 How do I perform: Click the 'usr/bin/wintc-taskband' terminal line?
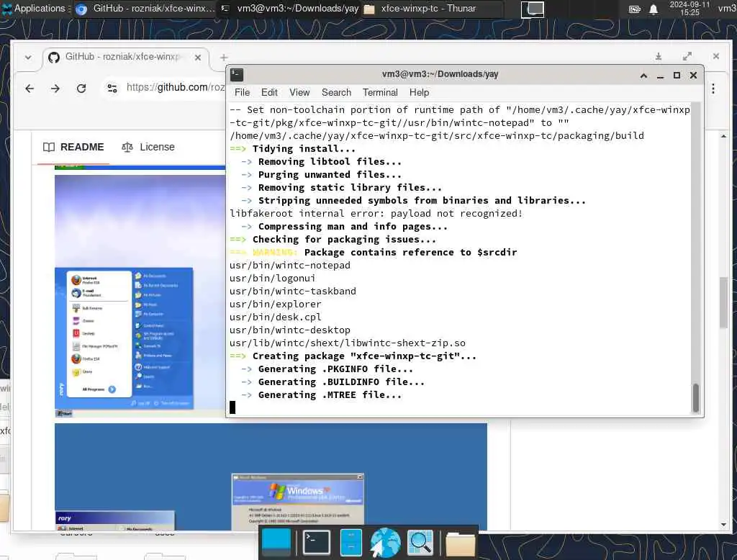(293, 291)
